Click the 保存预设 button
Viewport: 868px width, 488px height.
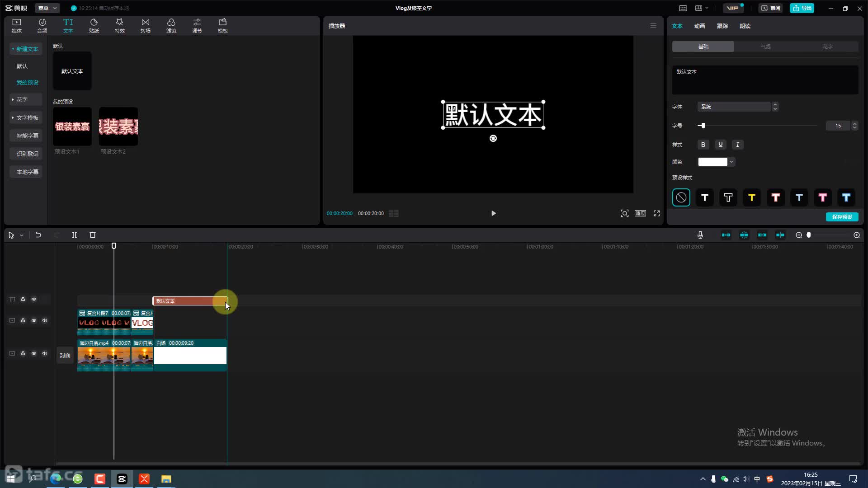[x=842, y=217]
